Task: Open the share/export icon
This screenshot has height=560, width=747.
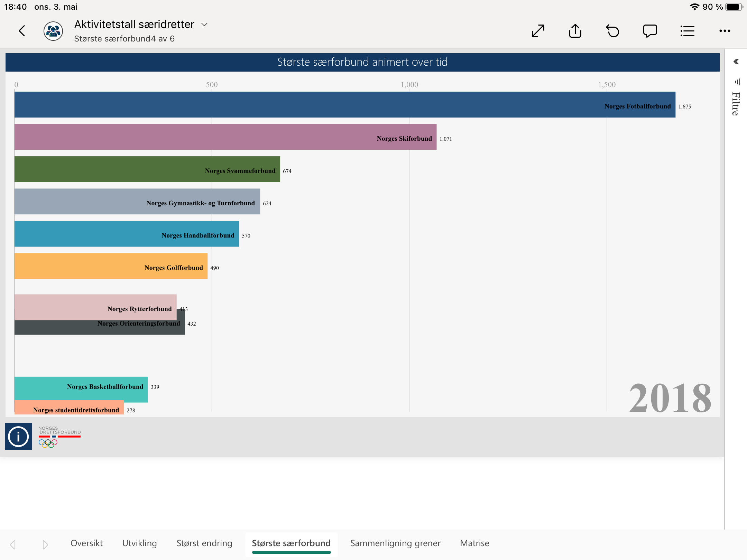Action: [575, 30]
